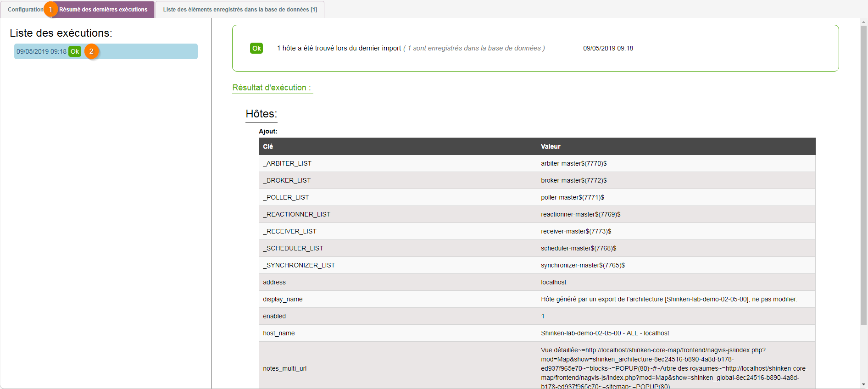Select the 09/05/2019 09:18 execution entry
The width and height of the screenshot is (868, 389).
click(x=41, y=51)
